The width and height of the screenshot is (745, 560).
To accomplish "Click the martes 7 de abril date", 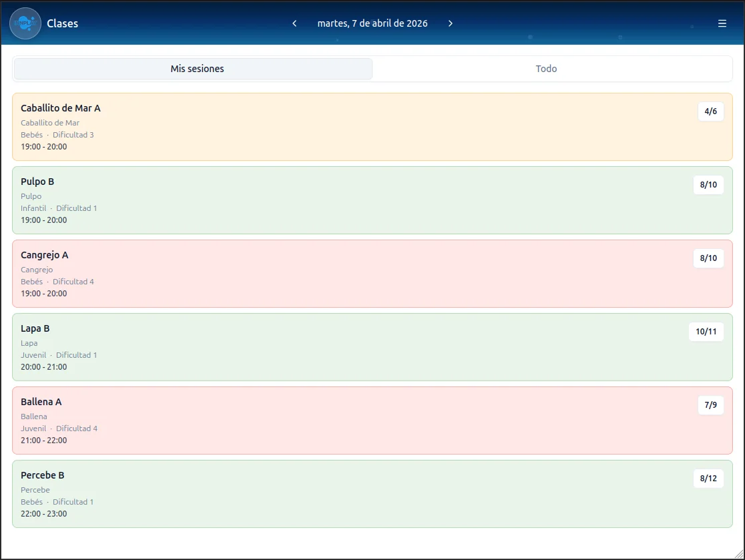I will coord(372,23).
